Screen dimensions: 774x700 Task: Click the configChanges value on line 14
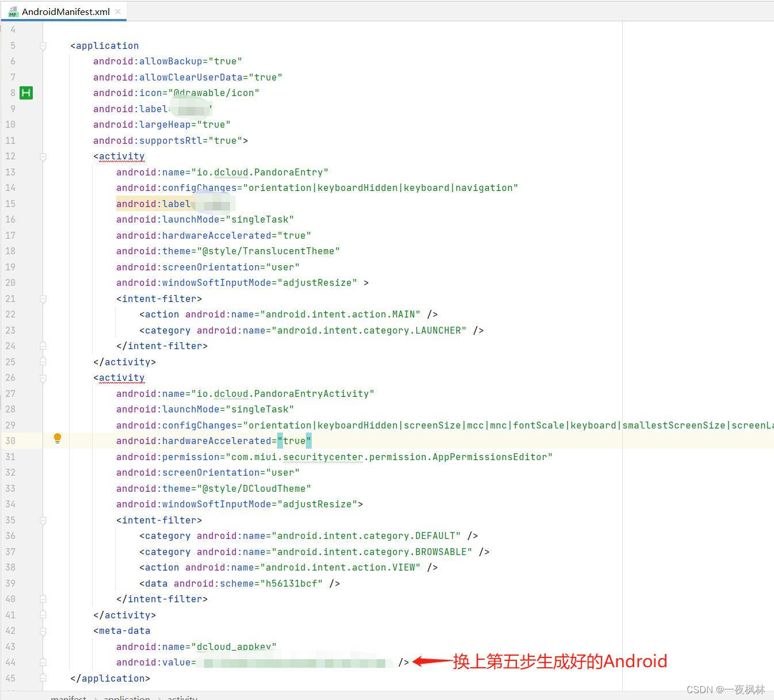[381, 188]
